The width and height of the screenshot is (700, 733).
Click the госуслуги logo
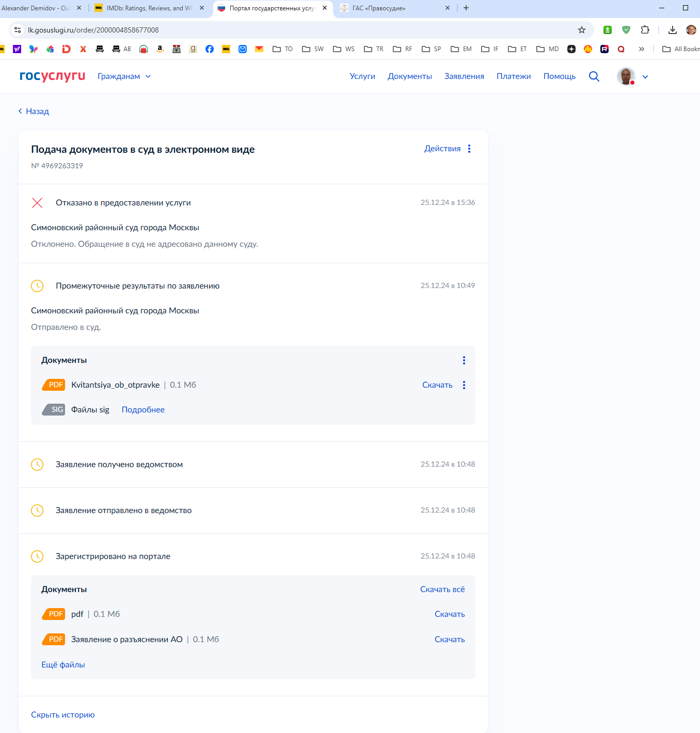pos(53,76)
